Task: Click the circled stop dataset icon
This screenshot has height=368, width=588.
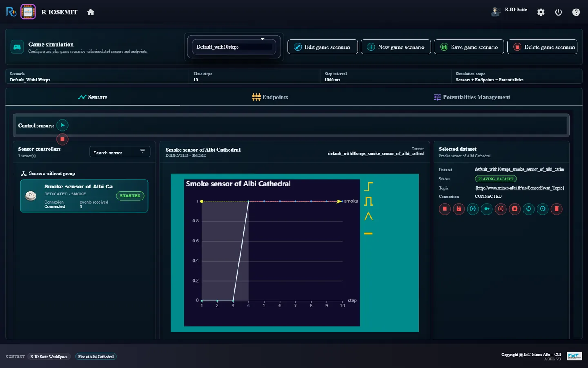Action: point(514,209)
